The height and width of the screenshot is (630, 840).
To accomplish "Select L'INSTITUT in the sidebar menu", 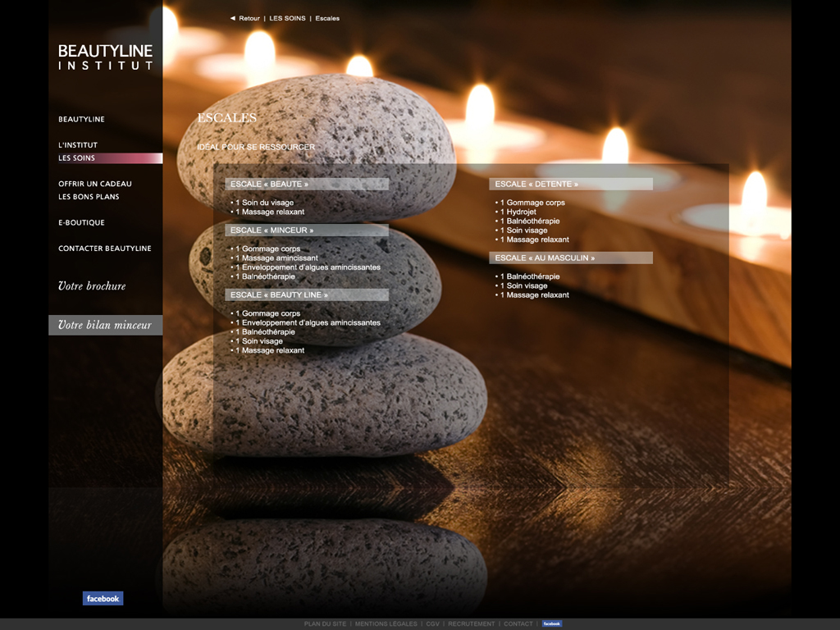I will pos(78,145).
